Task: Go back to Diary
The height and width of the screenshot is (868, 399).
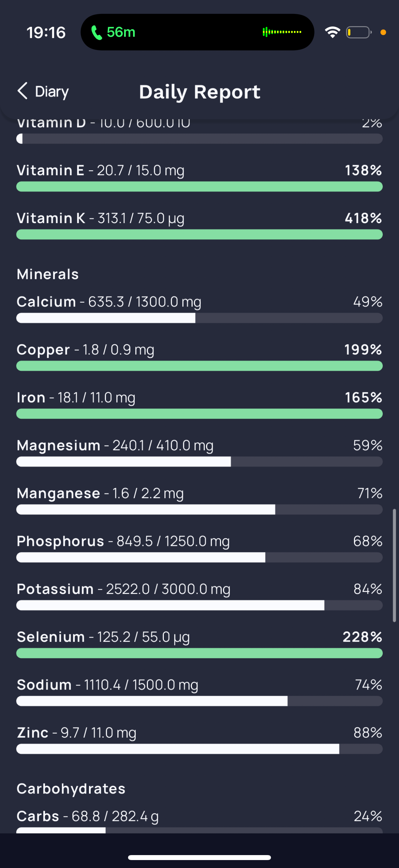Action: click(x=43, y=91)
